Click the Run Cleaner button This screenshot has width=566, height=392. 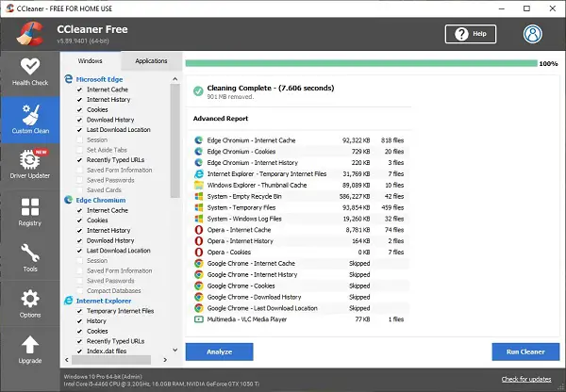pos(525,351)
